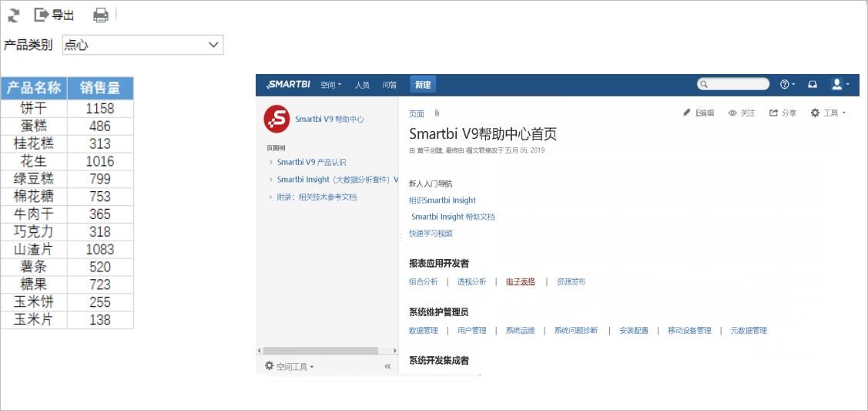Click the 饼干 cell in the table
Screen dimensions: 868x411
34,108
